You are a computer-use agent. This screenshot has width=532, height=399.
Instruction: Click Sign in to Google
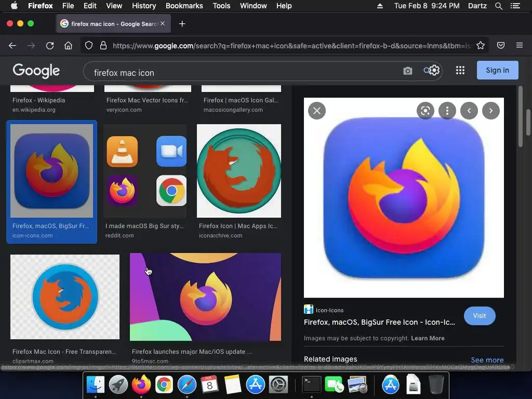pos(497,70)
